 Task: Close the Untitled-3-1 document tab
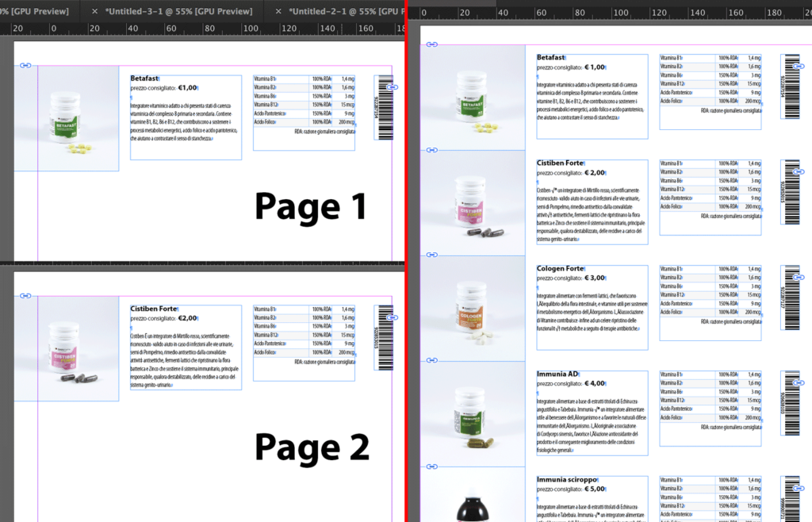point(94,11)
